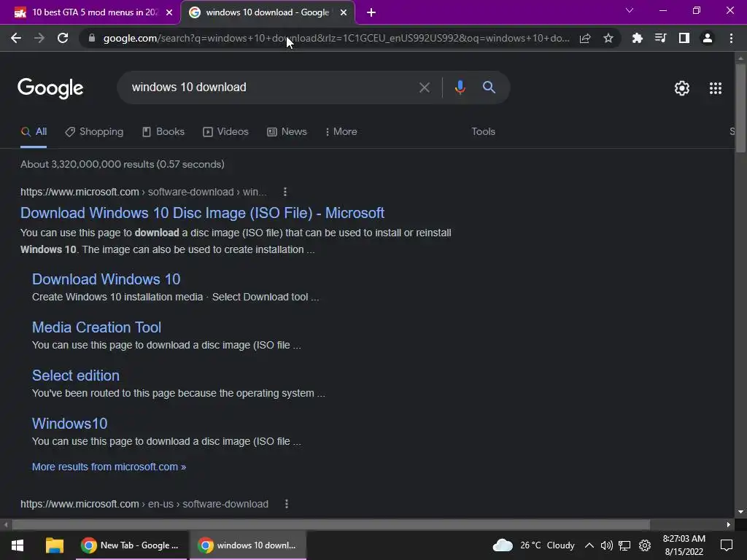Switch to Books results
747x560 pixels.
coord(163,132)
